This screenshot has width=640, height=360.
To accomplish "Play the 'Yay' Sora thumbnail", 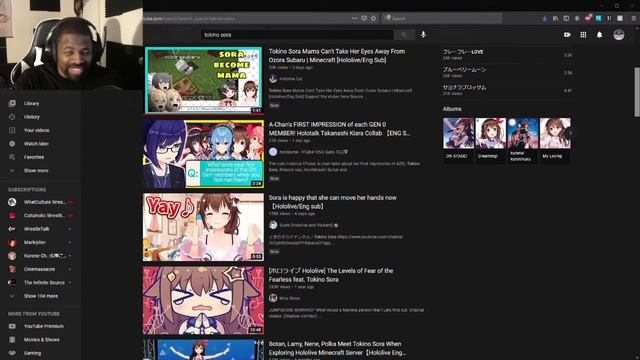I will (204, 227).
